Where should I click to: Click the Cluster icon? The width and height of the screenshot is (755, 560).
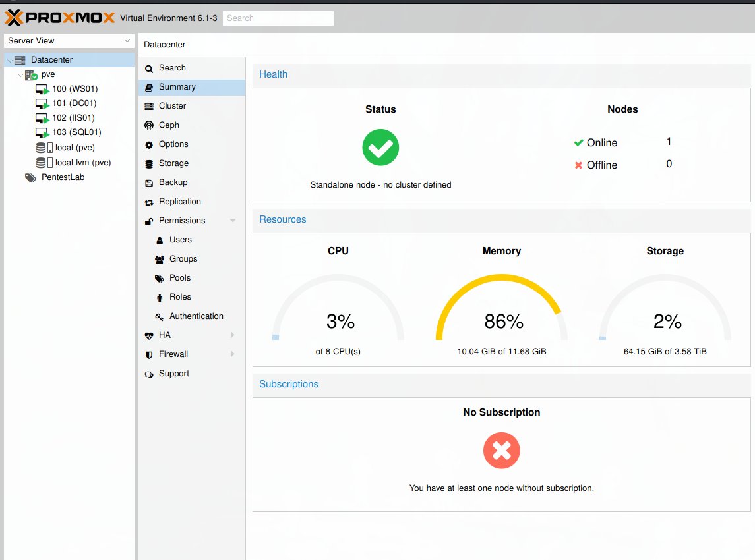pyautogui.click(x=149, y=106)
